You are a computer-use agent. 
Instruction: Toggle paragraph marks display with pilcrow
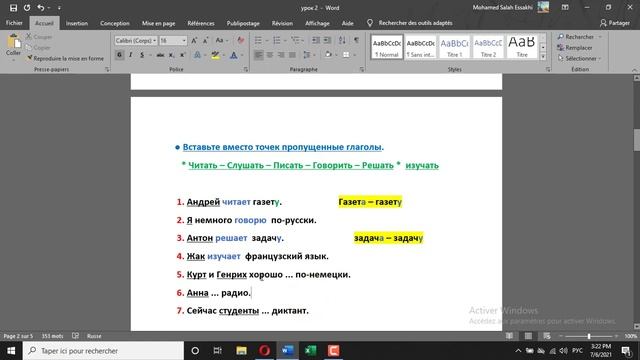[356, 40]
